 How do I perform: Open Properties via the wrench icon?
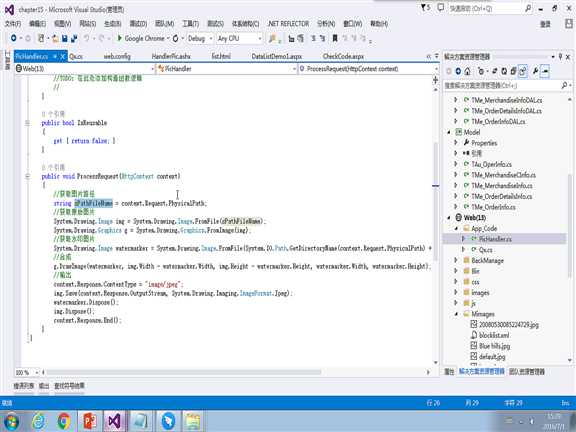[535, 71]
